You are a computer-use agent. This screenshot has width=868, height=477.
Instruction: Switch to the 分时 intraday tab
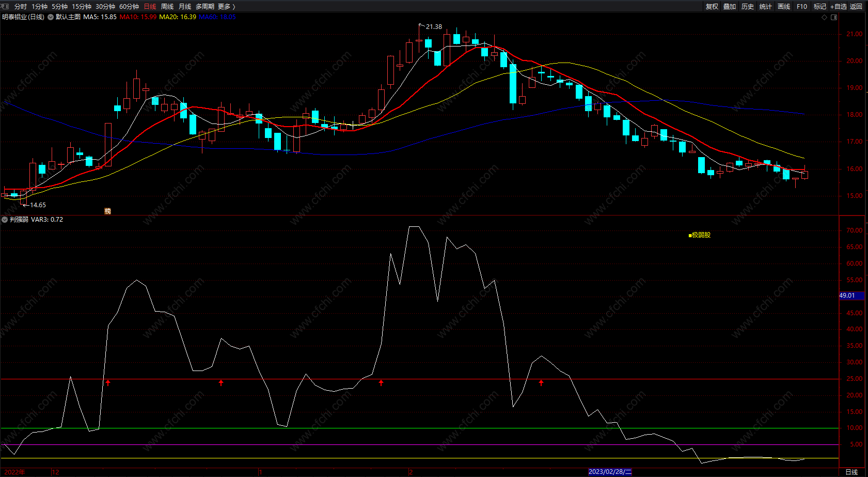click(x=21, y=6)
